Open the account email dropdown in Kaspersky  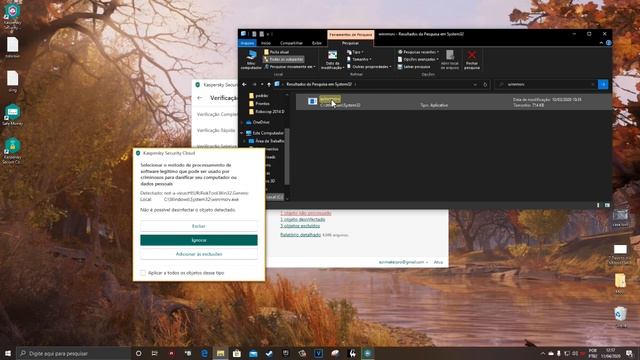pos(403,262)
